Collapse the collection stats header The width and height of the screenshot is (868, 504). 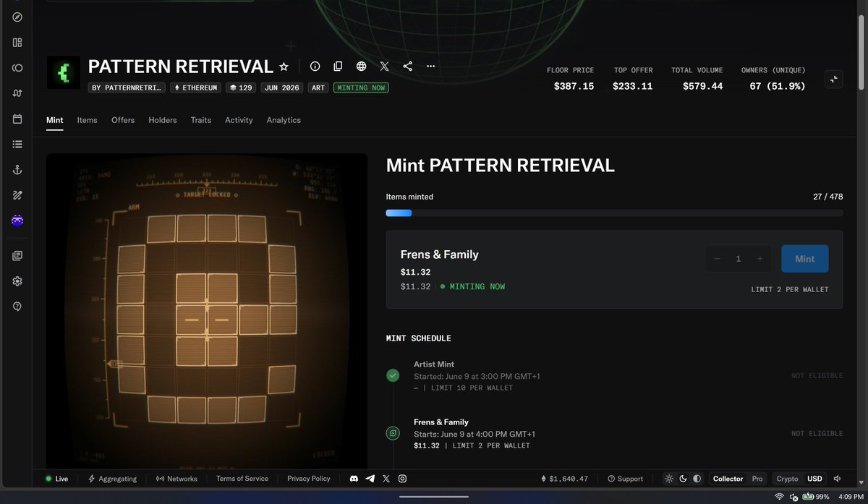pos(834,80)
